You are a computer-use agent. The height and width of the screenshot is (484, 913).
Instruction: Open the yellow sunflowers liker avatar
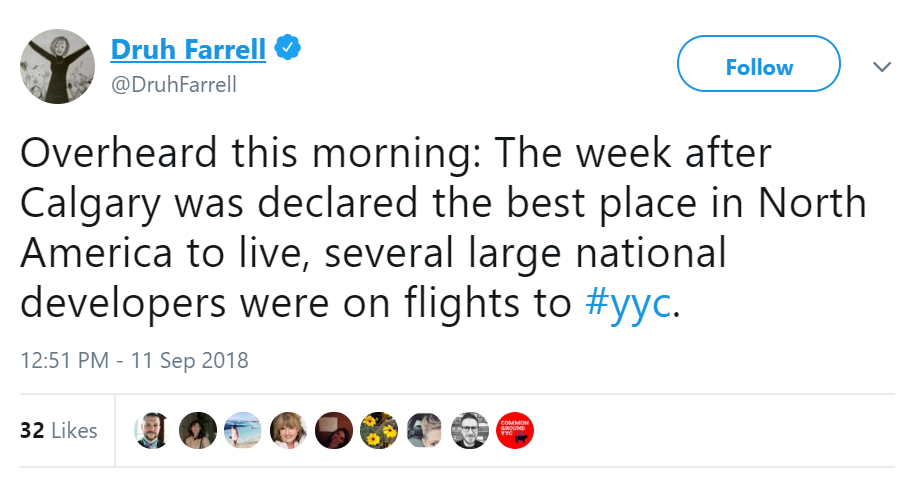point(379,430)
